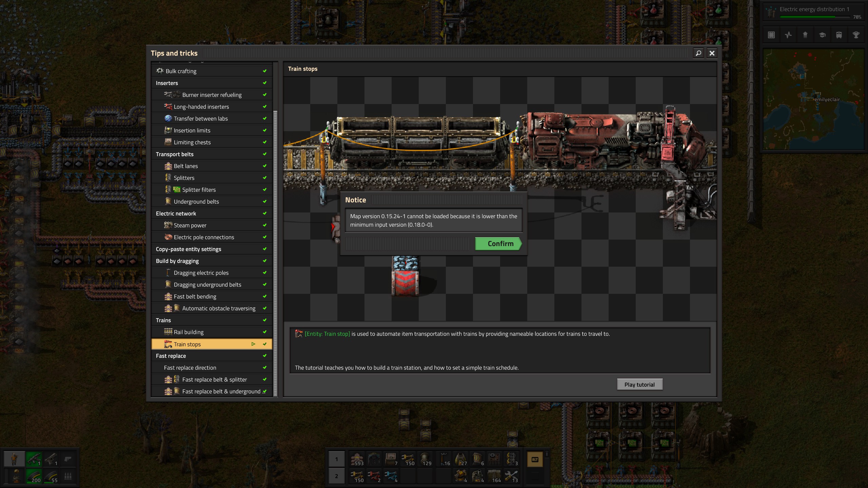868x488 pixels.
Task: Open the Splitter filters tip
Action: click(x=212, y=190)
